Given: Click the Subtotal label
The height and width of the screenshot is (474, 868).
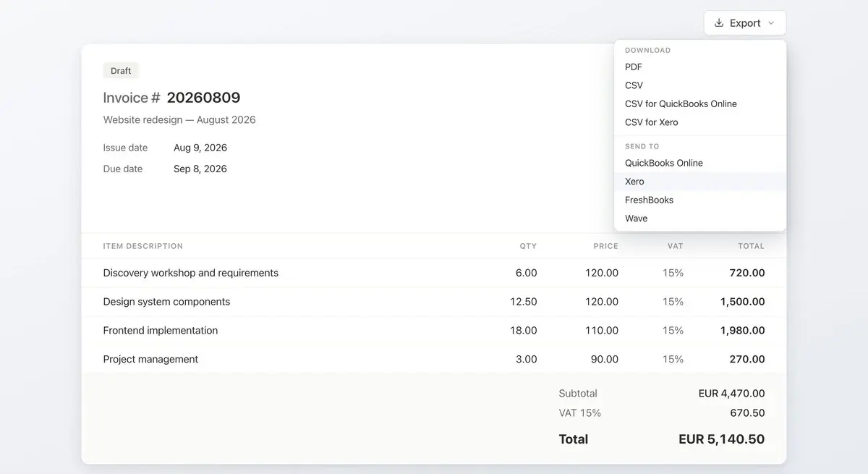Looking at the screenshot, I should point(578,394).
